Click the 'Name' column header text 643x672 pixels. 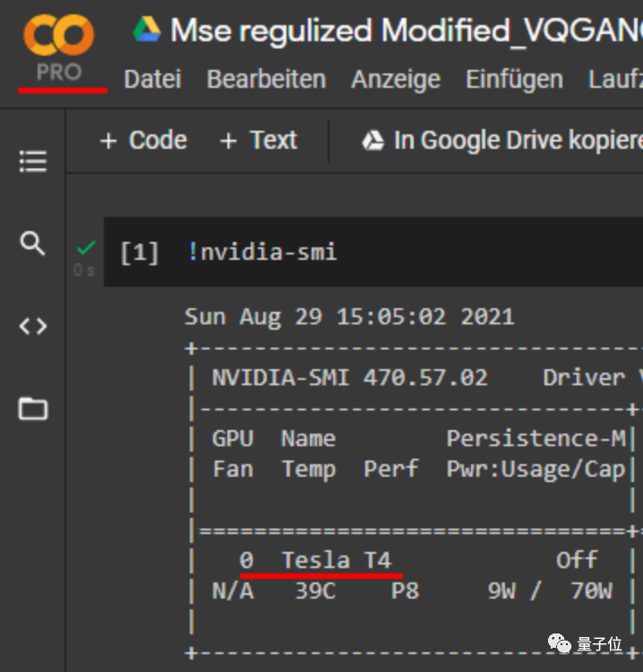click(308, 438)
